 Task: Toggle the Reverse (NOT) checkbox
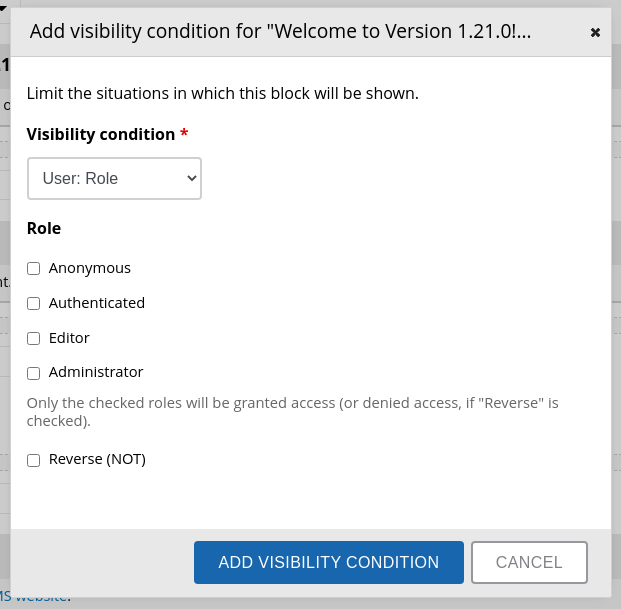(x=34, y=460)
